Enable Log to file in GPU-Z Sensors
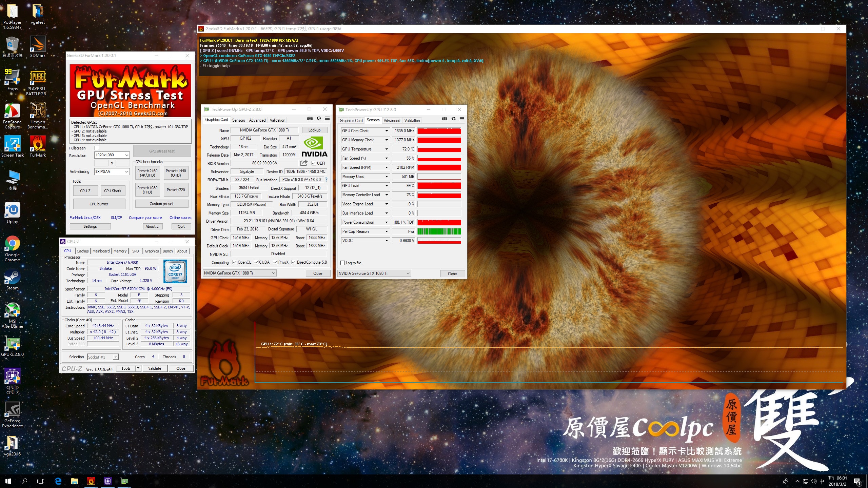Viewport: 868px width, 488px height. click(342, 263)
